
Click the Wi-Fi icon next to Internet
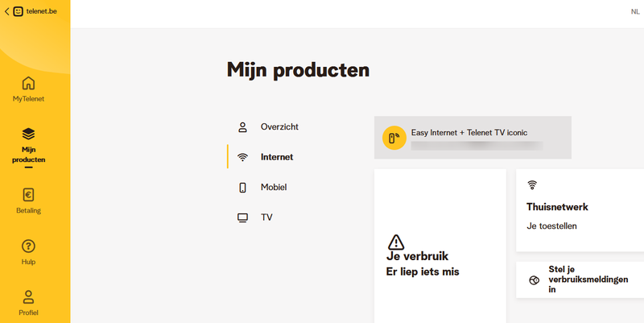coord(242,157)
